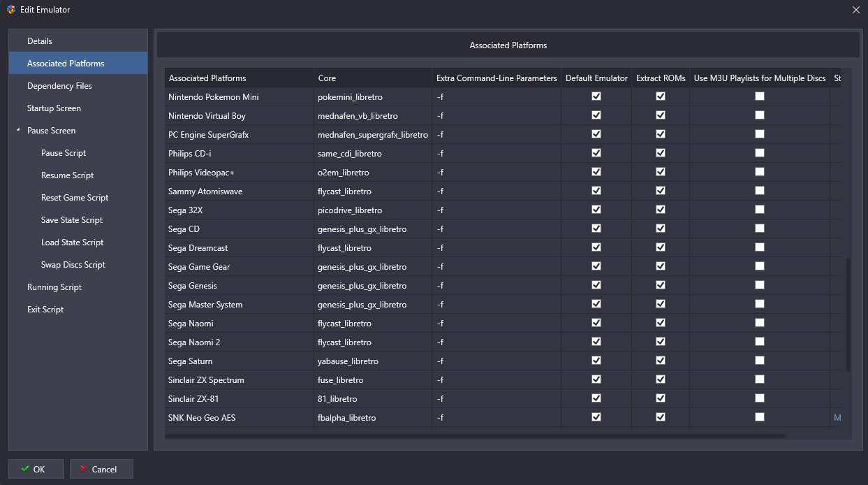Screen dimensions: 868x485
Task: Click the Extract ROMs column header
Action: 661,78
